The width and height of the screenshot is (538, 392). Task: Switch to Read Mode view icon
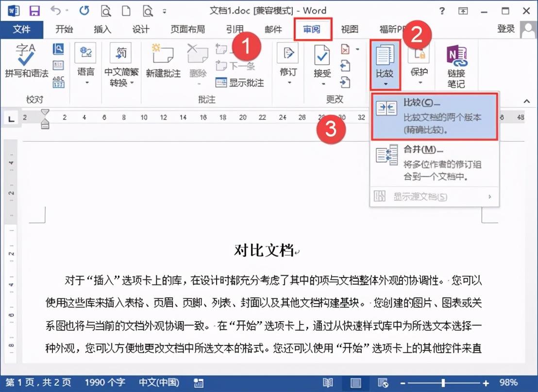point(328,383)
